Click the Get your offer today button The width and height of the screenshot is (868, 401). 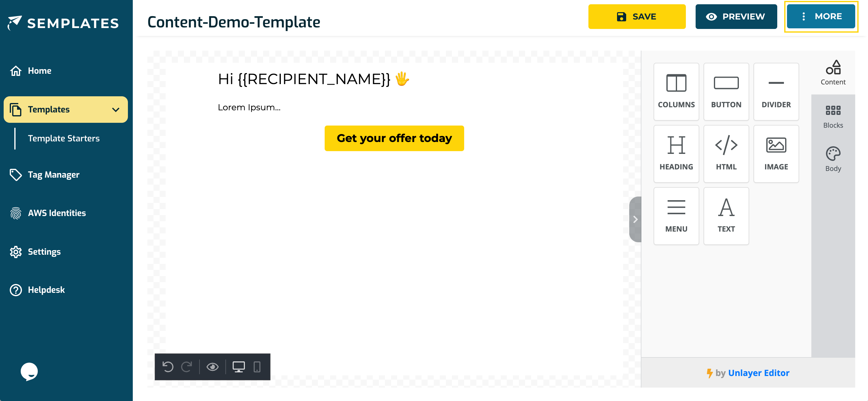[394, 138]
